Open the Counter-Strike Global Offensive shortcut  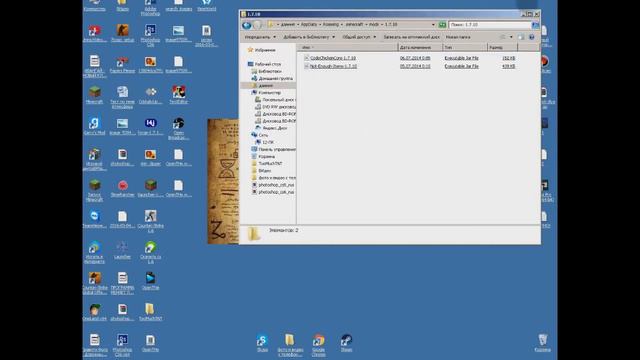pos(94,283)
